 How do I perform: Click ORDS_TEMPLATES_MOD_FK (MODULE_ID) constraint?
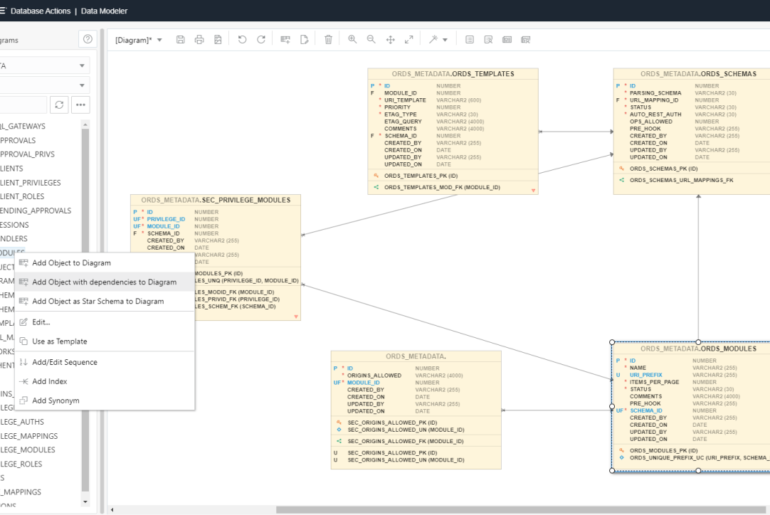[442, 188]
